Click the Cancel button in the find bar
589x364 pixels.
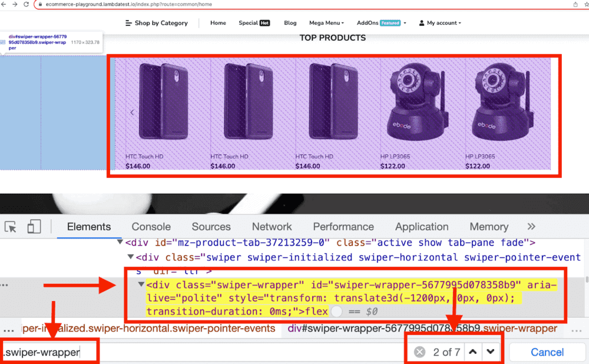(x=547, y=352)
